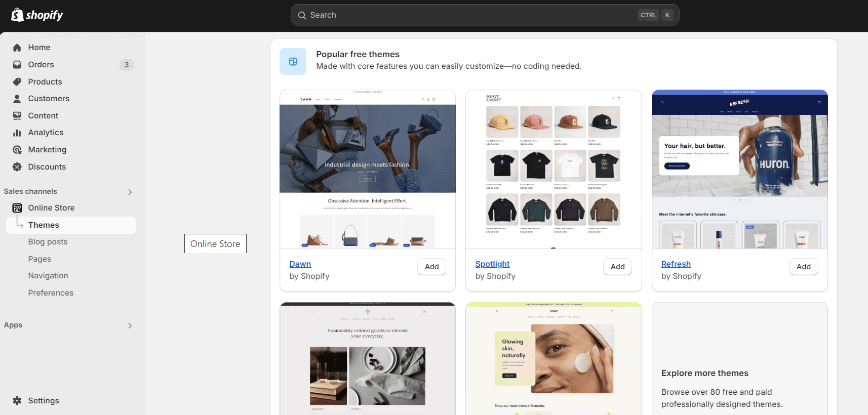
Task: Click the Orders inbox icon
Action: click(17, 65)
